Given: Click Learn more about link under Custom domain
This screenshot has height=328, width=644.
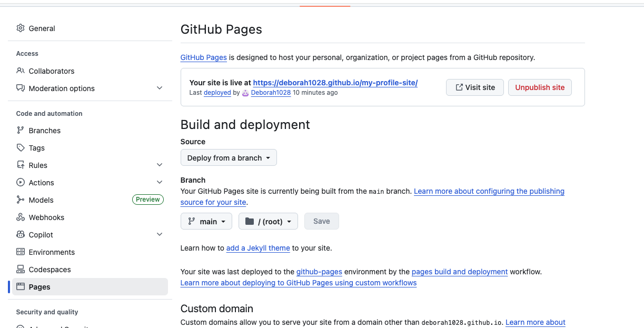Looking at the screenshot, I should (536, 322).
